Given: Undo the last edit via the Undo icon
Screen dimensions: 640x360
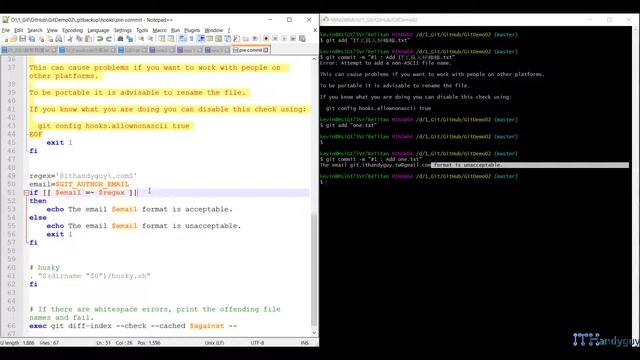Looking at the screenshot, I should click(x=100, y=39).
